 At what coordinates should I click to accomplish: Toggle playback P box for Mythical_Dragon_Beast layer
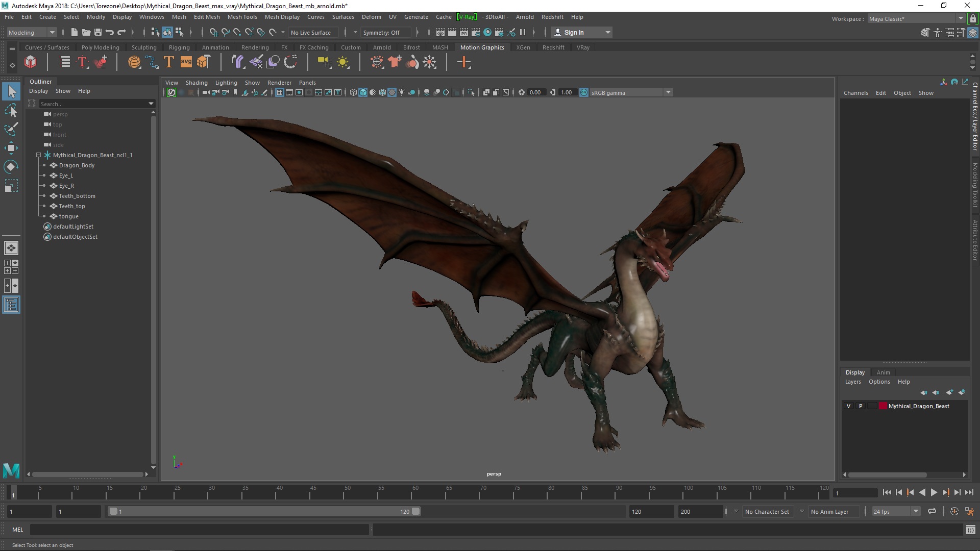[x=861, y=406]
